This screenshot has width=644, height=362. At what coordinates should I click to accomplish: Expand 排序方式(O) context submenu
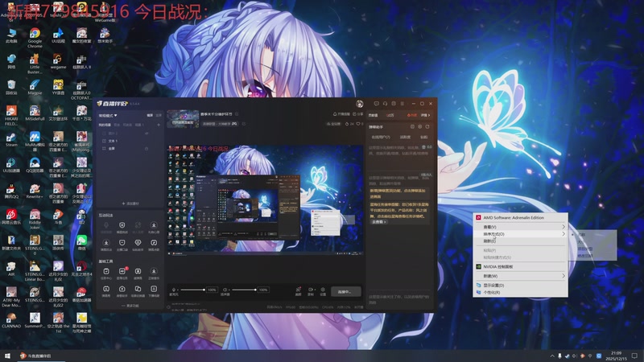[520, 234]
